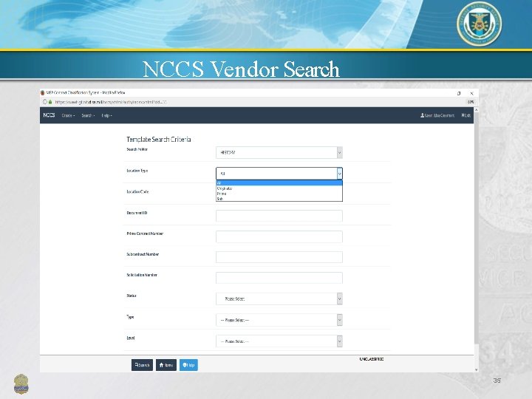The image size is (532, 399).
Task: Click the Template Search Criteria heading
Action: point(159,140)
